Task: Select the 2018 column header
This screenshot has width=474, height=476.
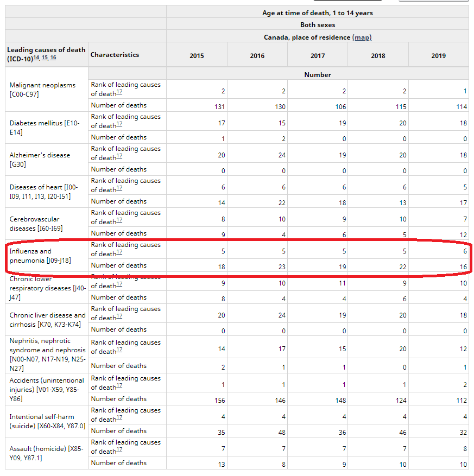Action: (x=378, y=56)
